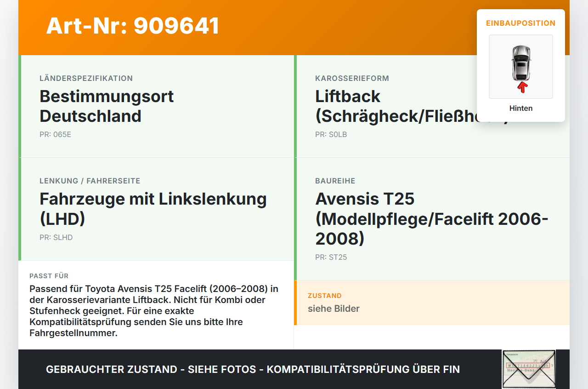Click PR: S0LB code
The height and width of the screenshot is (389, 588).
tap(331, 135)
